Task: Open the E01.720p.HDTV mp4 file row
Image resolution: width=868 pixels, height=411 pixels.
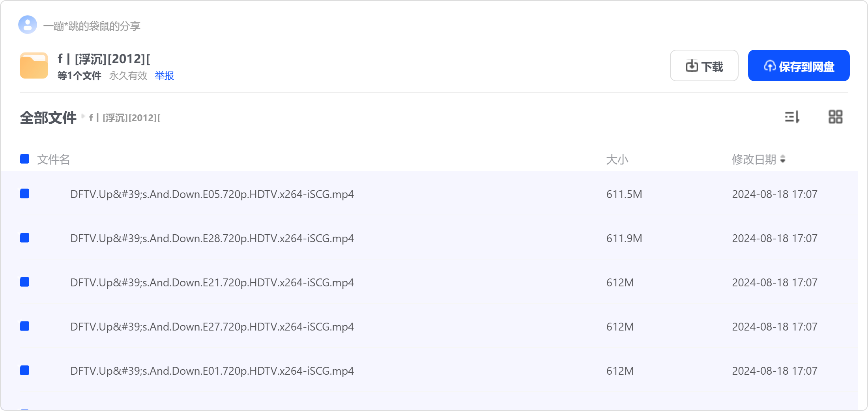Action: 429,371
